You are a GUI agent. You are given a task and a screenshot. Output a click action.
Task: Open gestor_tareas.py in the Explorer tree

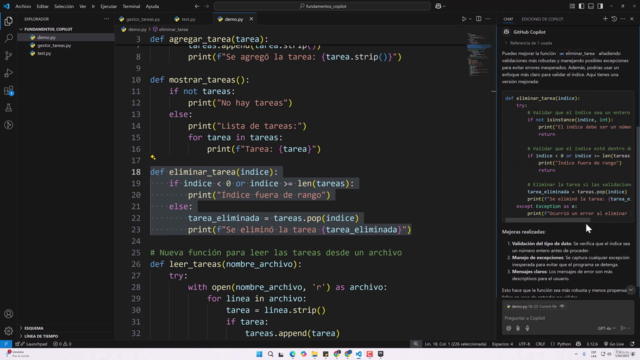pos(54,45)
